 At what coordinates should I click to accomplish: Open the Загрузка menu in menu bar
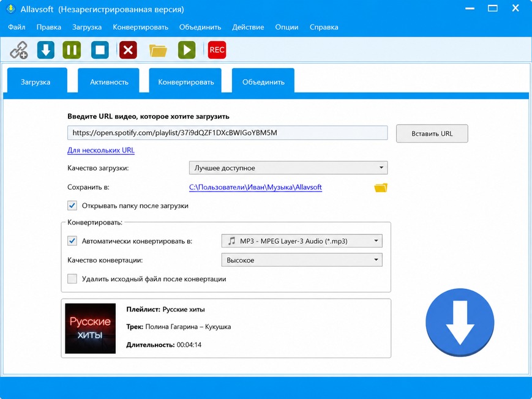click(x=87, y=27)
